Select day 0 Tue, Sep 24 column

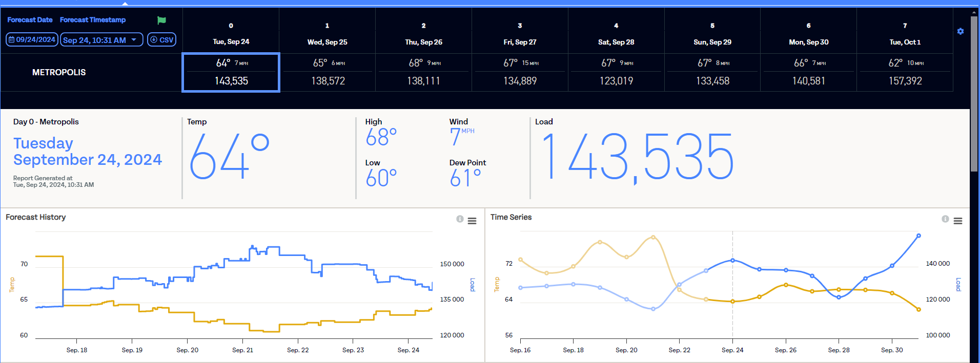coord(231,31)
